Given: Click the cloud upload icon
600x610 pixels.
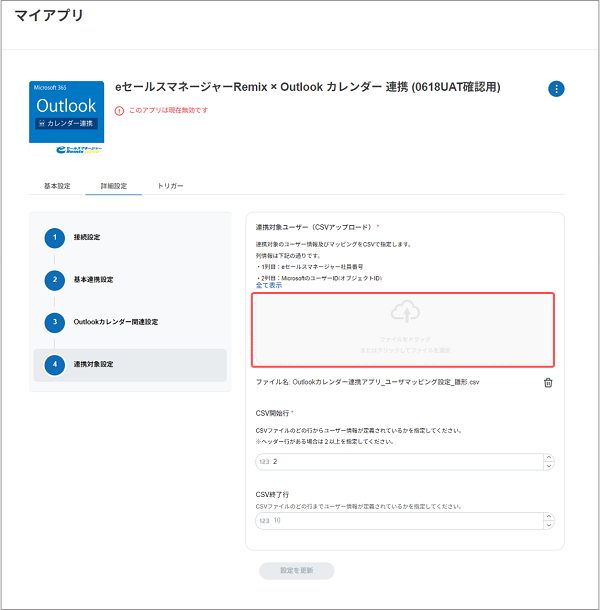Looking at the screenshot, I should pyautogui.click(x=403, y=313).
